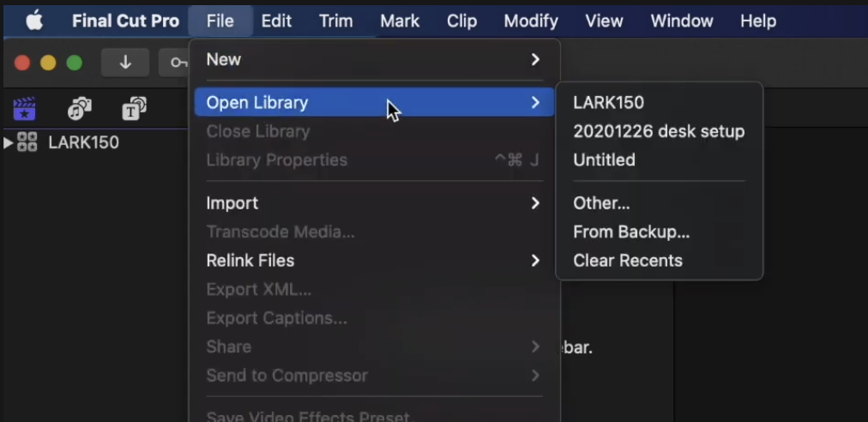Open the Trim menu
This screenshot has width=868, height=422.
(336, 21)
